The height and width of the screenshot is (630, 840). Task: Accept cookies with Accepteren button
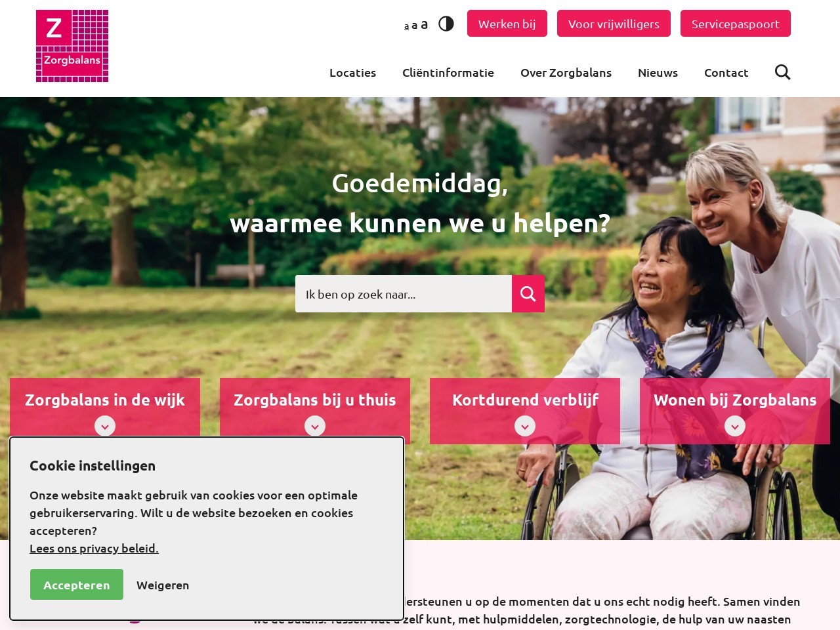click(x=77, y=585)
